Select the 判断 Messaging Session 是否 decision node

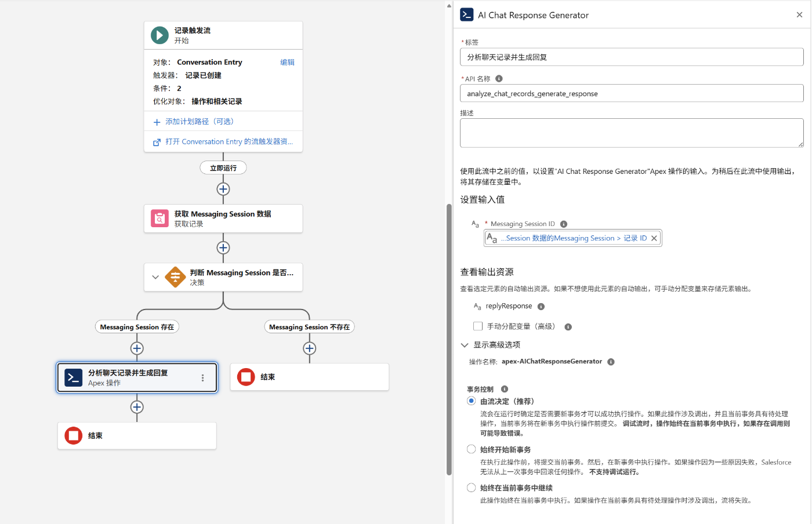(x=223, y=277)
